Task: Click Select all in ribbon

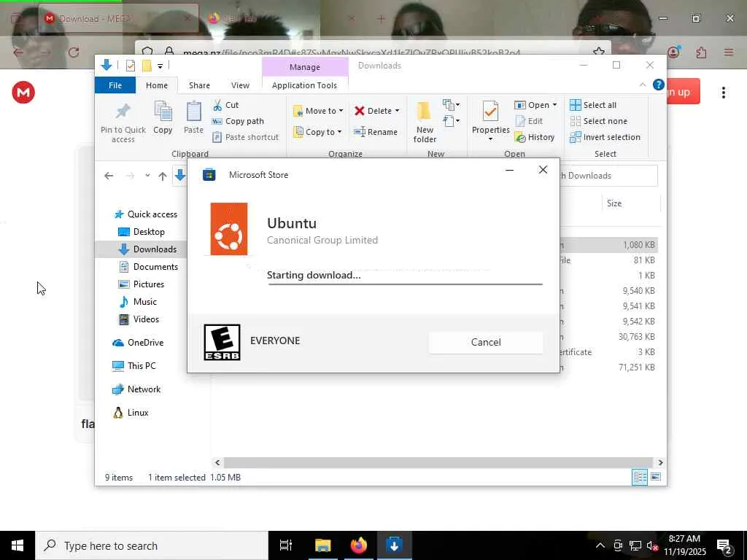Action: [x=593, y=105]
